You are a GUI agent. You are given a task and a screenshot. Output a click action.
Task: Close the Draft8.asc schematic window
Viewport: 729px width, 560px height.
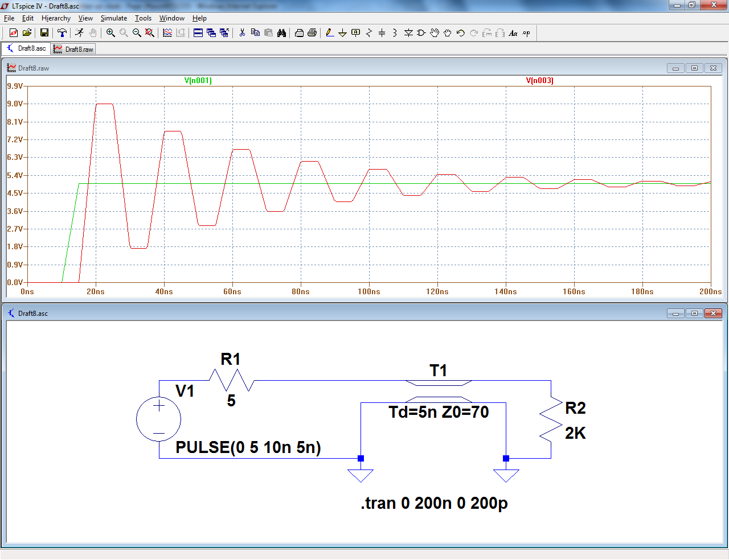point(713,313)
